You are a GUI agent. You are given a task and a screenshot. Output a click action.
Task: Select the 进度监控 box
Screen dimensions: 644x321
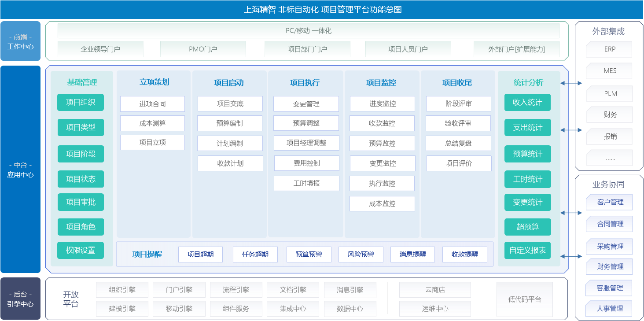coord(383,104)
